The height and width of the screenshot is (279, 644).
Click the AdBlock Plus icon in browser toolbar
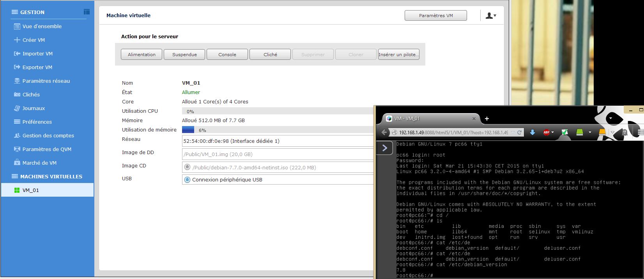click(547, 133)
